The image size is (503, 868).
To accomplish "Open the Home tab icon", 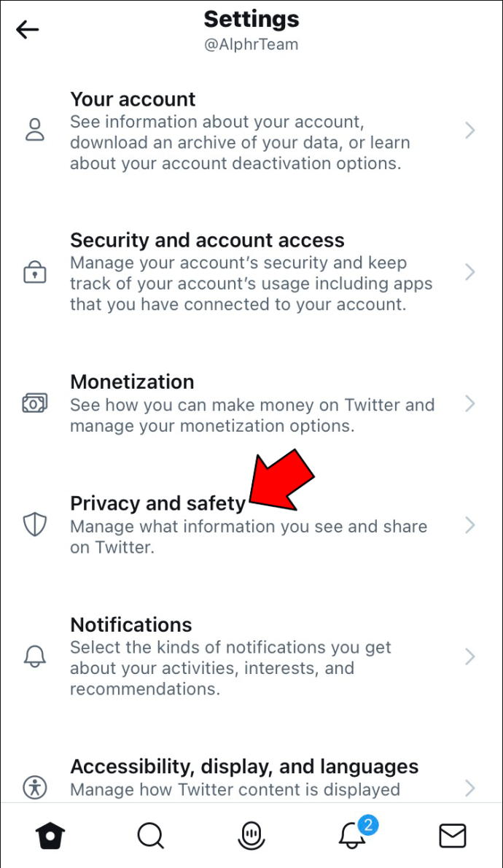I will tap(50, 835).
